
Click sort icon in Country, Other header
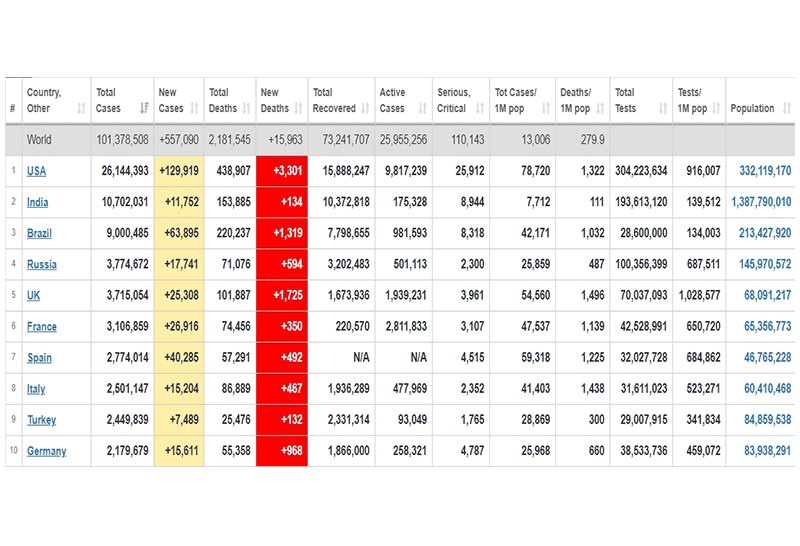pos(81,108)
